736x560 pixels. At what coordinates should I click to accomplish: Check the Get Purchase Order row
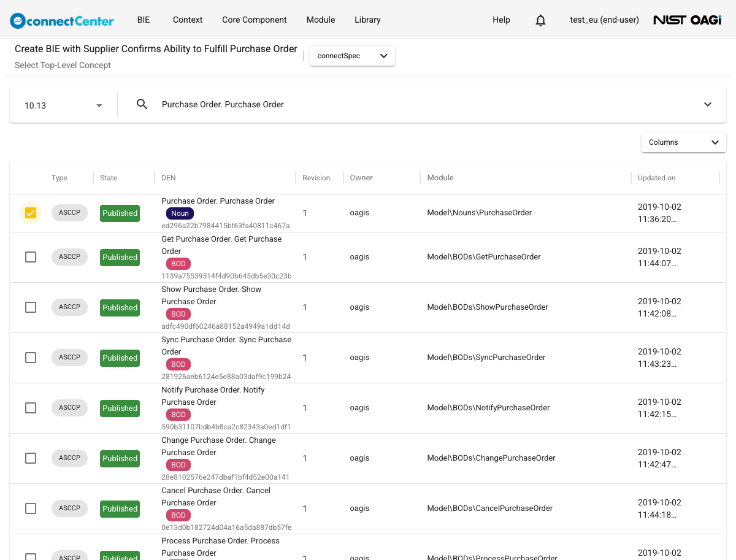click(31, 257)
